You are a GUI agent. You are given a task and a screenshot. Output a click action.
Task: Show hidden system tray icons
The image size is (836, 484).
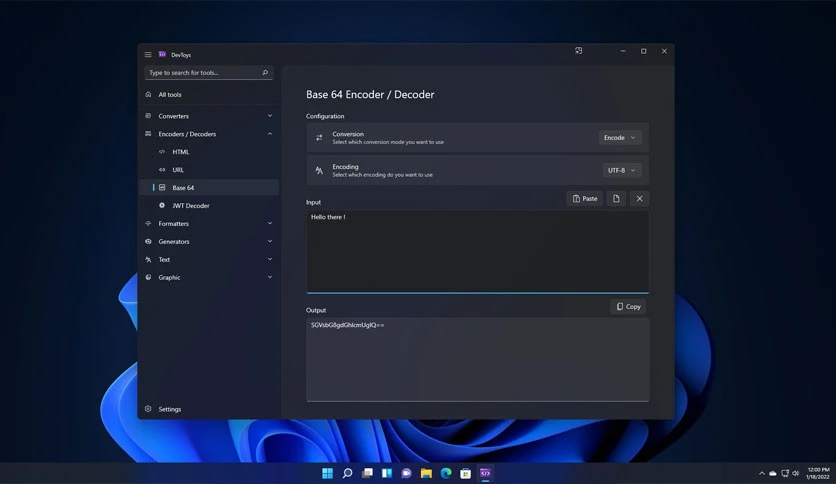[761, 473]
